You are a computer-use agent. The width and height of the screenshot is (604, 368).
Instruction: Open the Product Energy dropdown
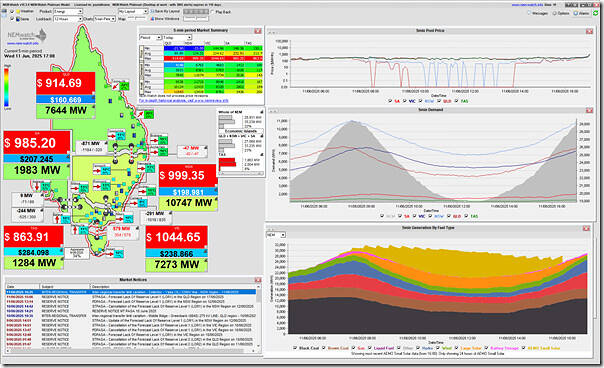tap(68, 12)
